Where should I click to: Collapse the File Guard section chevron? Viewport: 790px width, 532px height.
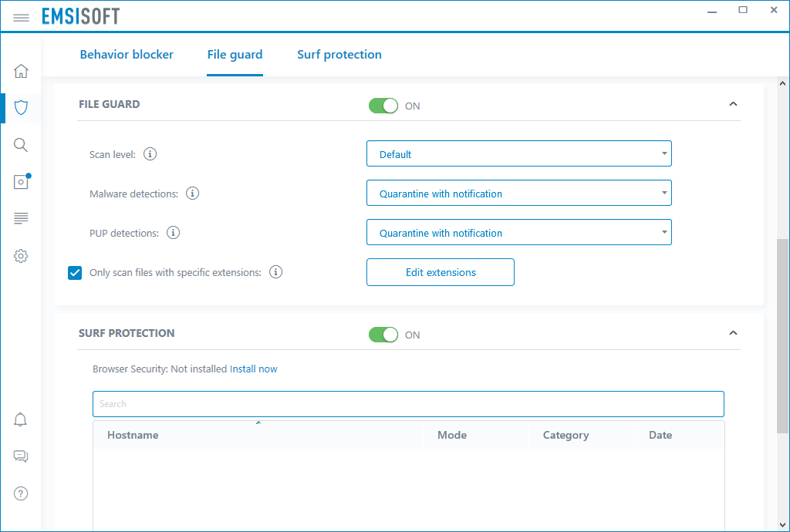733,103
